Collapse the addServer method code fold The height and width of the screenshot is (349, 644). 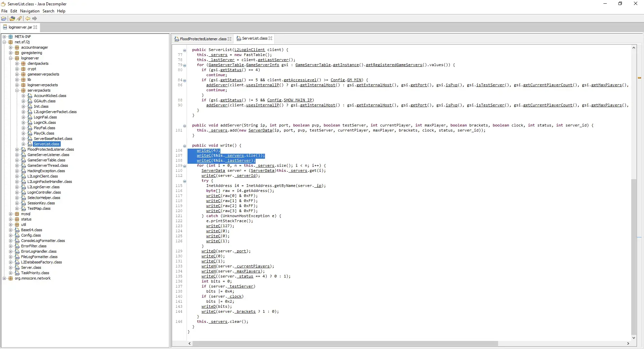[x=184, y=126]
